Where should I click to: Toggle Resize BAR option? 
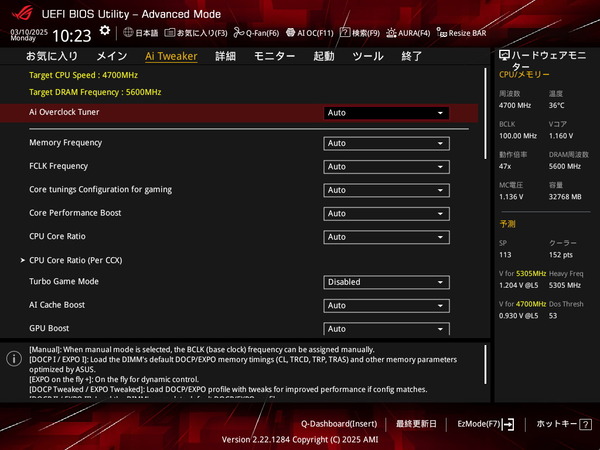click(x=466, y=33)
